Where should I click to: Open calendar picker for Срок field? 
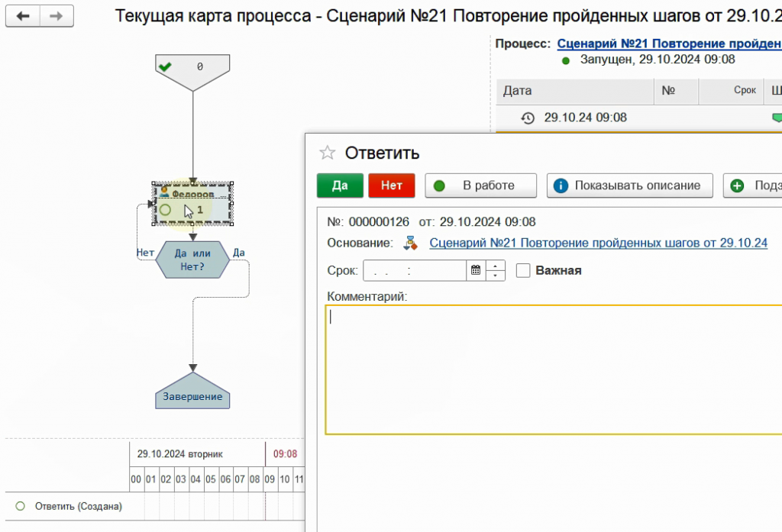(x=476, y=270)
